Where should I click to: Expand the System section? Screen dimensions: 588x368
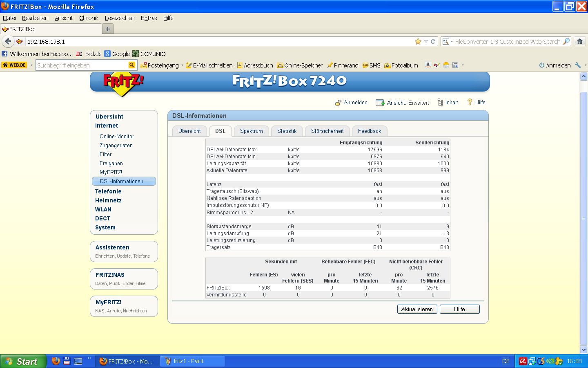(105, 227)
